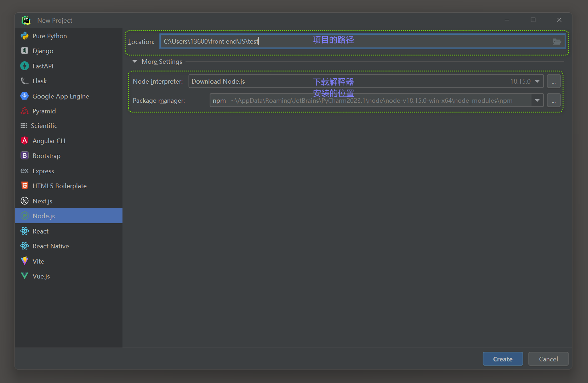Viewport: 588px width, 383px height.
Task: Click the Node interpreter combo box
Action: click(x=366, y=81)
